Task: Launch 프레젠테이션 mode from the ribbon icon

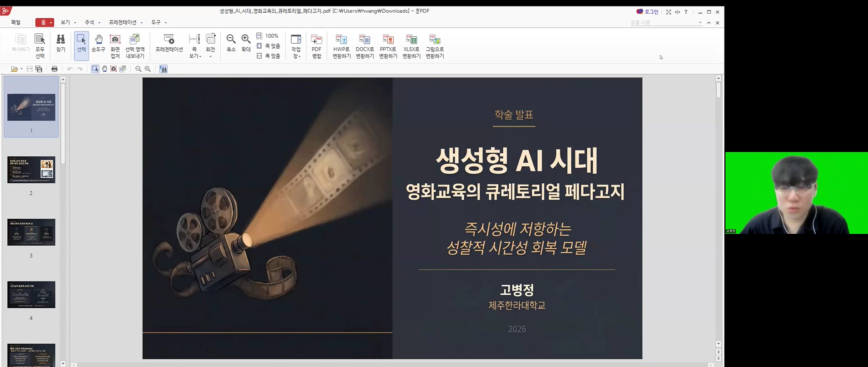Action: 169,43
